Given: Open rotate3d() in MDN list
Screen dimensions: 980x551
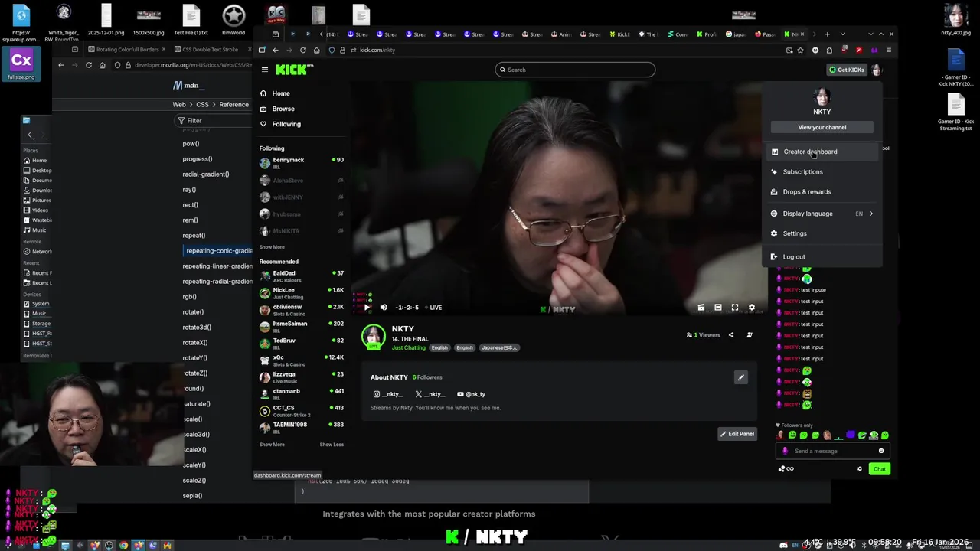Looking at the screenshot, I should [197, 328].
